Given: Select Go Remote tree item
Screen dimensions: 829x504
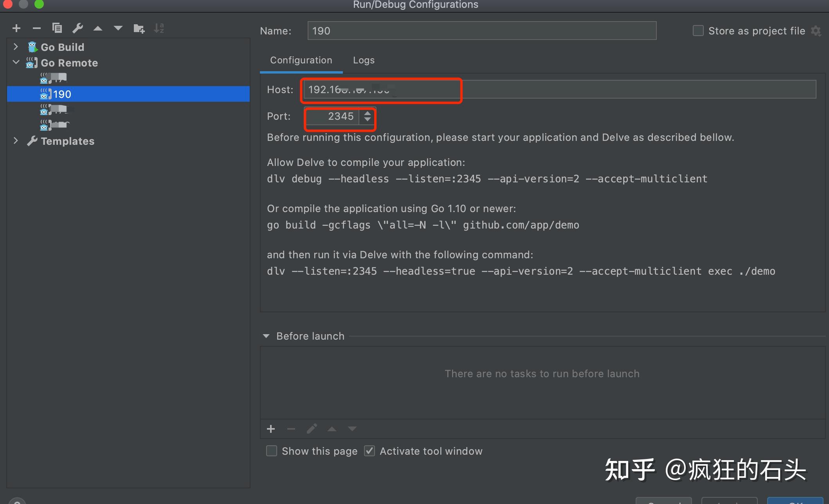Looking at the screenshot, I should coord(128,63).
